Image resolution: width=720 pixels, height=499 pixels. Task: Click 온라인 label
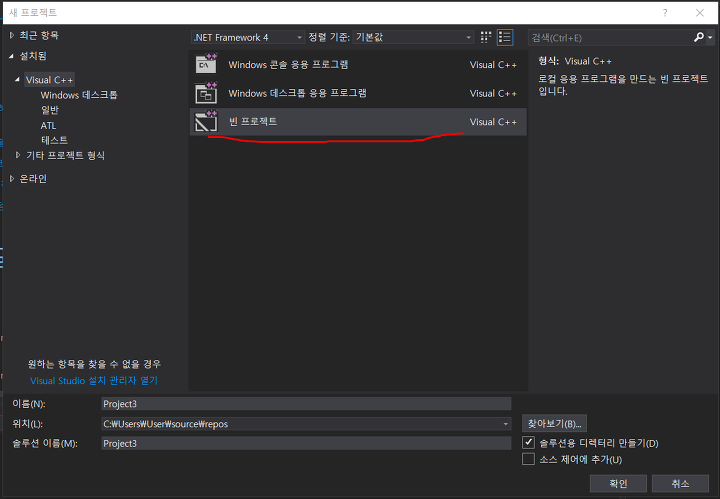pos(33,179)
